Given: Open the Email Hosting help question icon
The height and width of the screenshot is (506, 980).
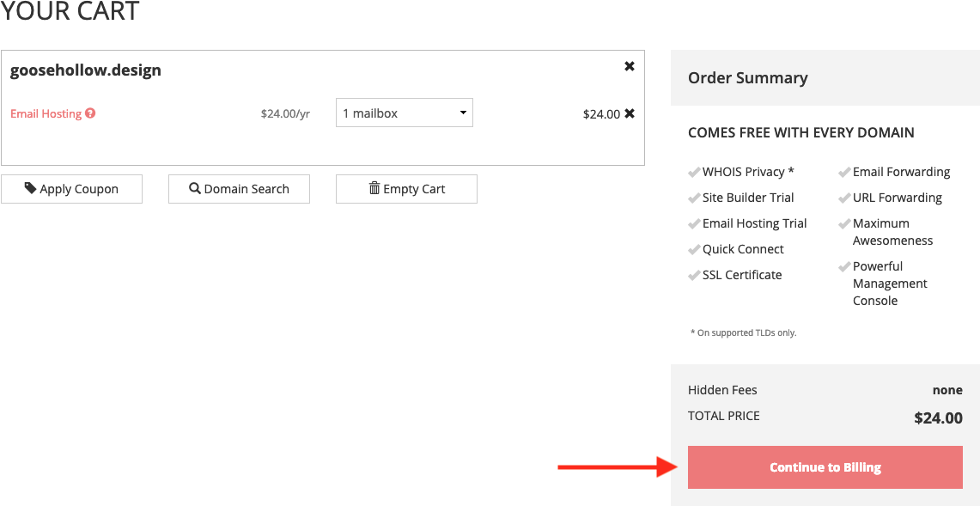Looking at the screenshot, I should [91, 113].
